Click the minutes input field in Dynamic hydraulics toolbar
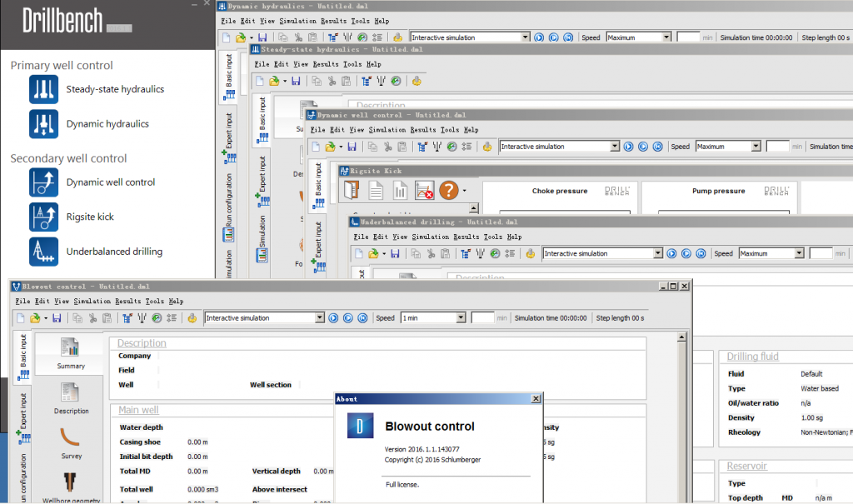Image resolution: width=853 pixels, height=504 pixels. point(688,37)
